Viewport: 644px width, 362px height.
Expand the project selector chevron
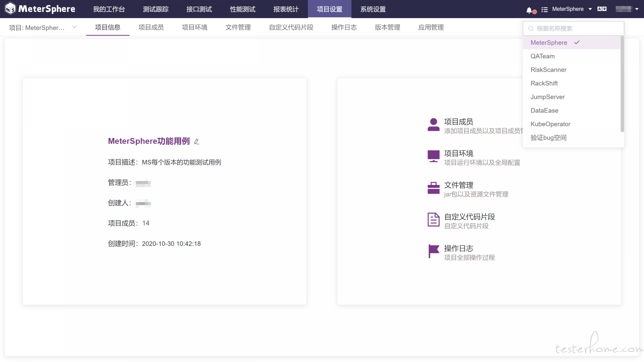74,27
